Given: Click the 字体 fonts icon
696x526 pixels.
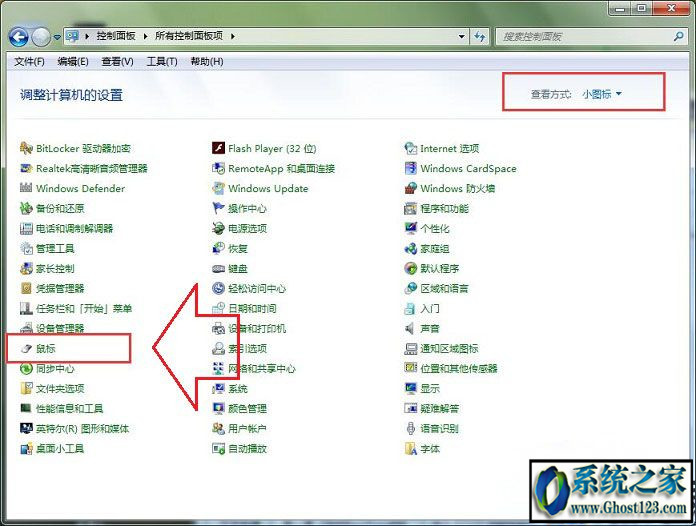Looking at the screenshot, I should [x=411, y=449].
